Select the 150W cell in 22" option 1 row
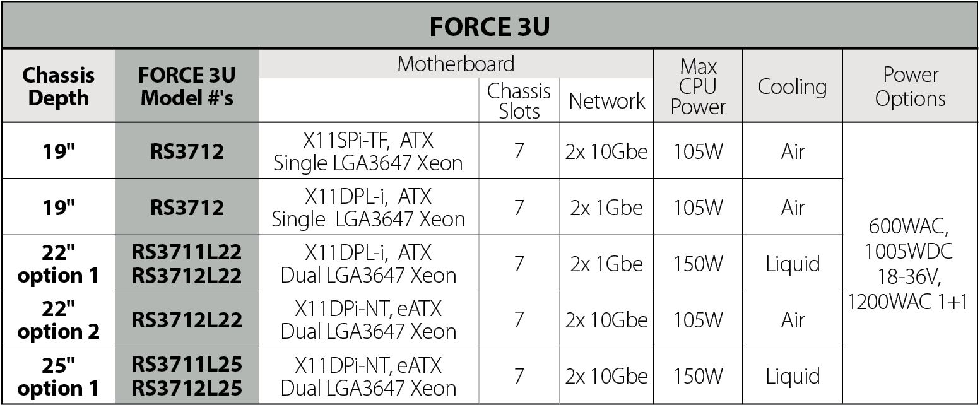The height and width of the screenshot is (405, 980). click(698, 264)
